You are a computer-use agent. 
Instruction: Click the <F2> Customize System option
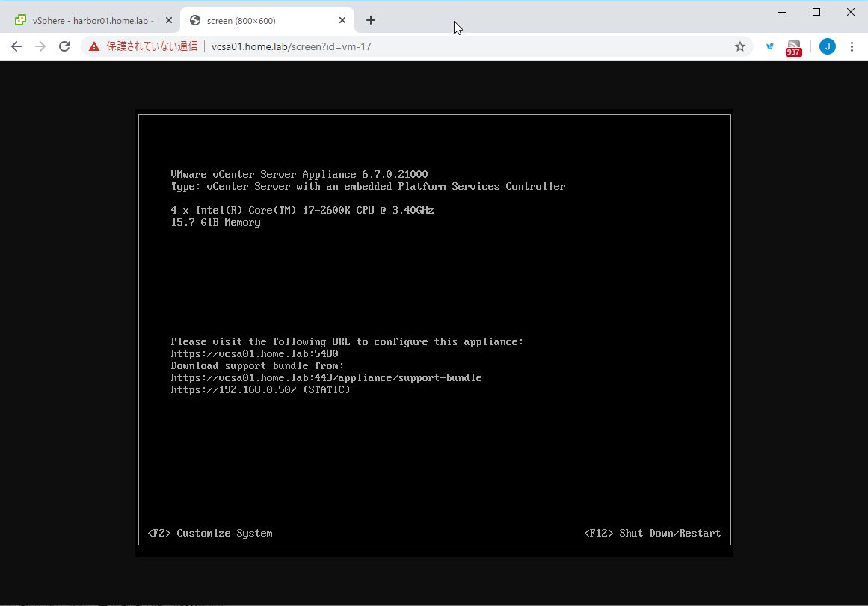click(210, 533)
